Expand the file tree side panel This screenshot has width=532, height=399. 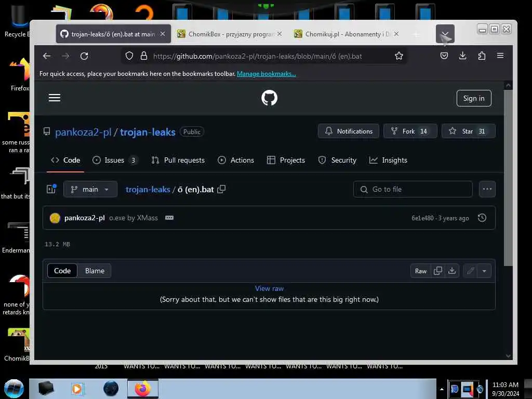51,189
